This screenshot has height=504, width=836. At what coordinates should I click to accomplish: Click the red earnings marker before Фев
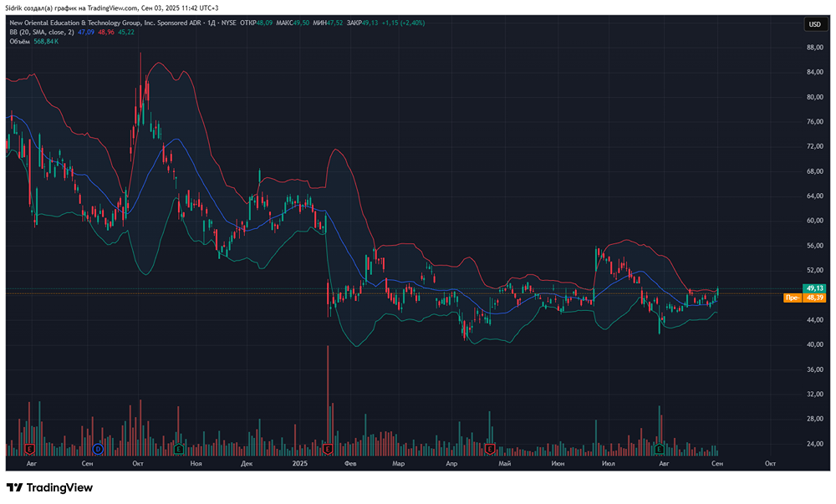coord(328,449)
